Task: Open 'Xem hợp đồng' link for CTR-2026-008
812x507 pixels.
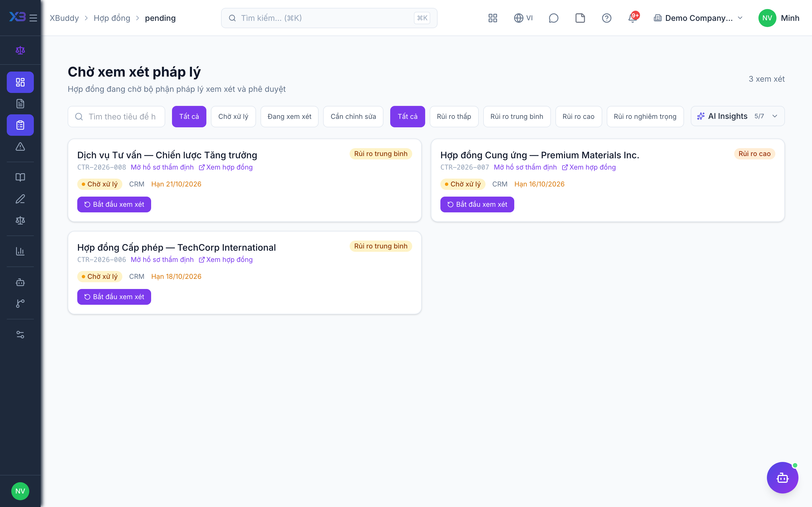Action: click(x=226, y=167)
